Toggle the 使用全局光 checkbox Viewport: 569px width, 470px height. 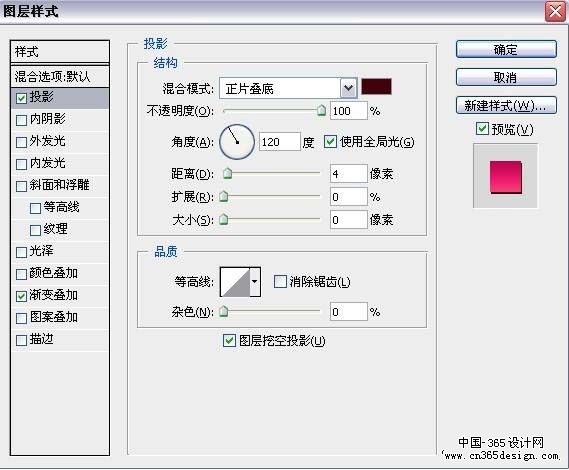[330, 142]
